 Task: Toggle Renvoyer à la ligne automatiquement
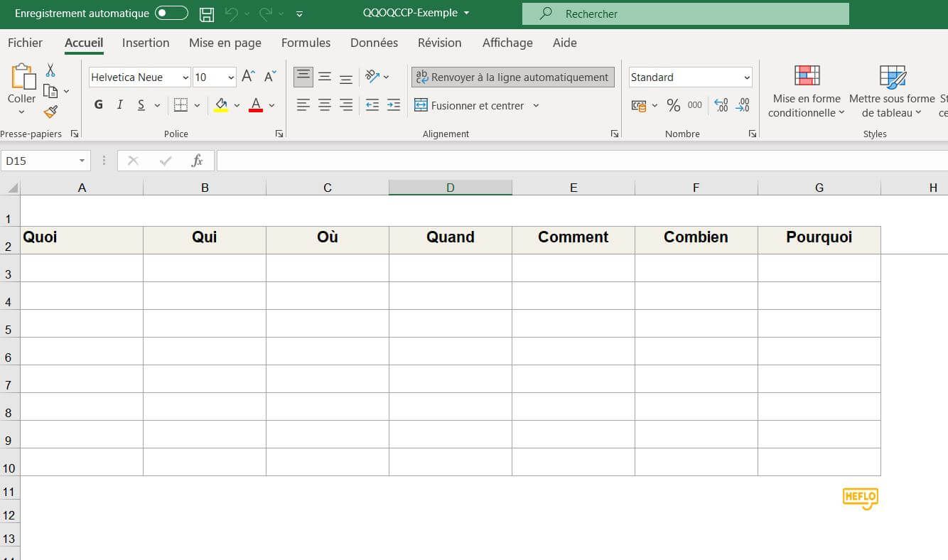click(x=512, y=77)
